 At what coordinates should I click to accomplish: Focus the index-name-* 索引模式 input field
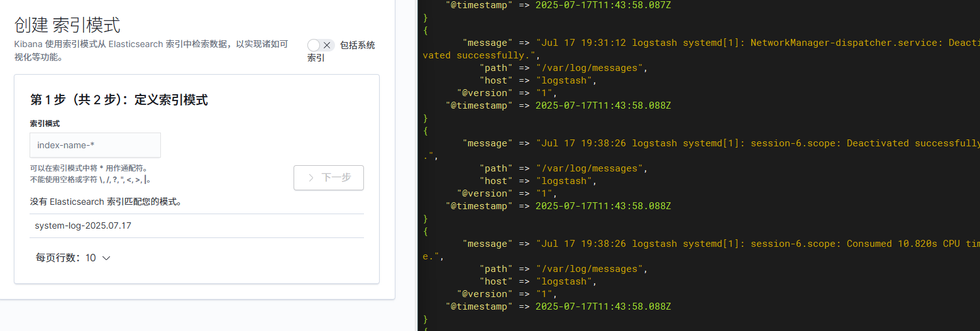click(x=95, y=145)
